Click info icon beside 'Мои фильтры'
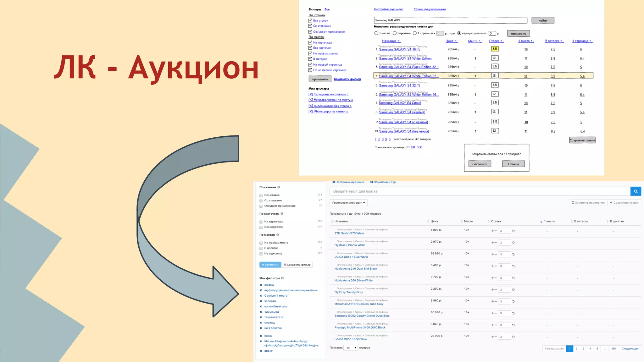644x362 pixels. coord(282,278)
